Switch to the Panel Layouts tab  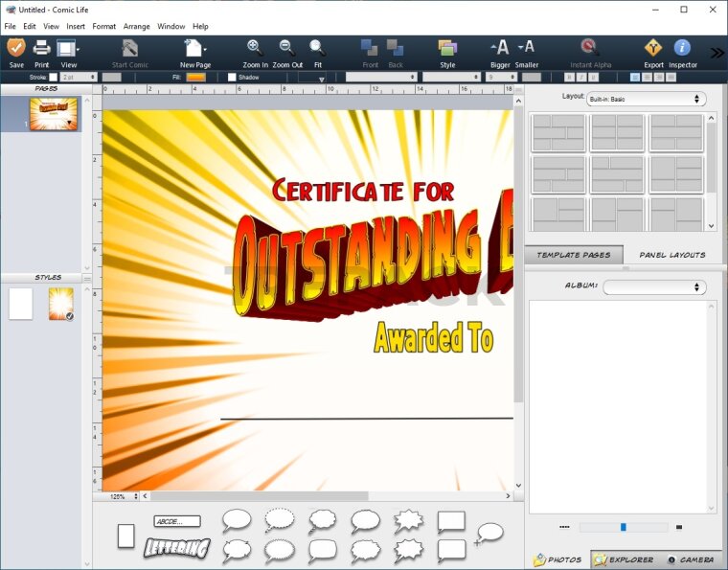pos(672,255)
